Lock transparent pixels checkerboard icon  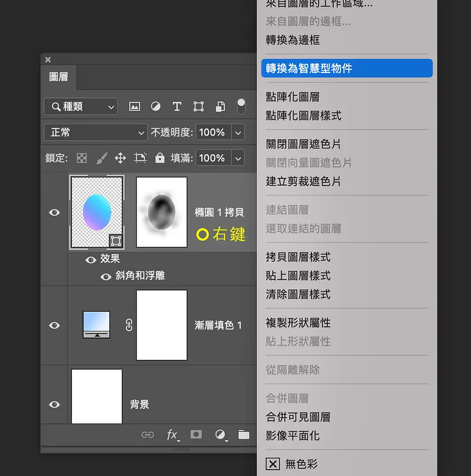(x=82, y=158)
